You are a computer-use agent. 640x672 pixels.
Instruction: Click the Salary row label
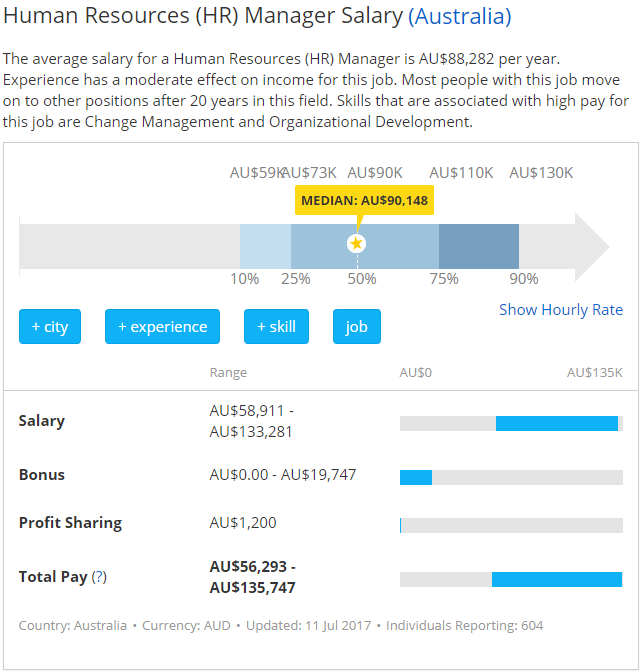click(42, 421)
